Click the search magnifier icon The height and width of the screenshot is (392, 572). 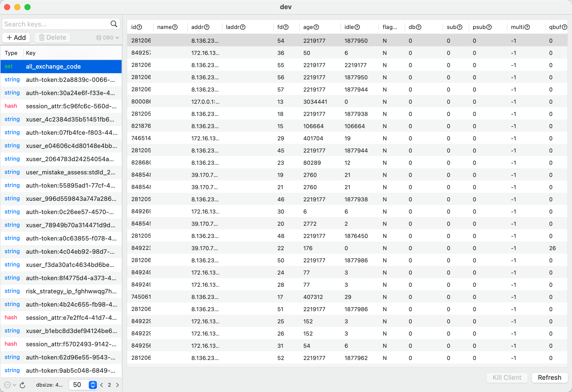(x=114, y=24)
